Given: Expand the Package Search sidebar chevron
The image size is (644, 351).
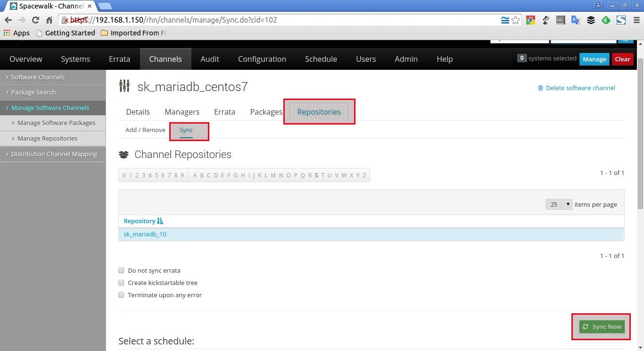Looking at the screenshot, I should coord(7,92).
